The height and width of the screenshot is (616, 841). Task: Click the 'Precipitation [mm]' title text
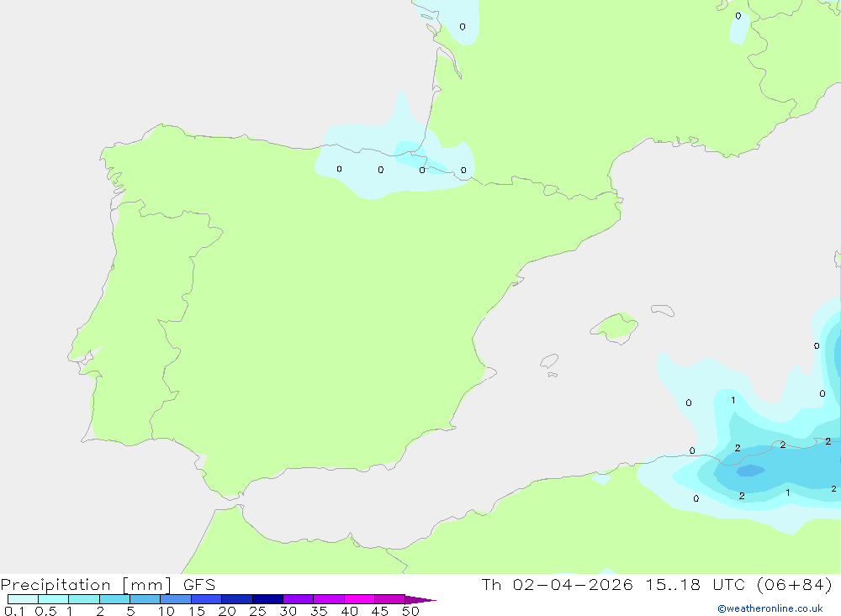click(x=86, y=585)
